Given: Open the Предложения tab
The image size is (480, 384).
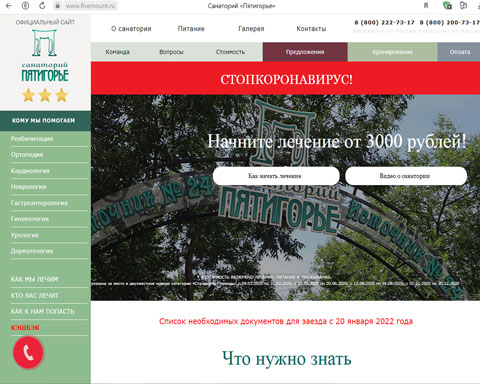Looking at the screenshot, I should click(305, 52).
